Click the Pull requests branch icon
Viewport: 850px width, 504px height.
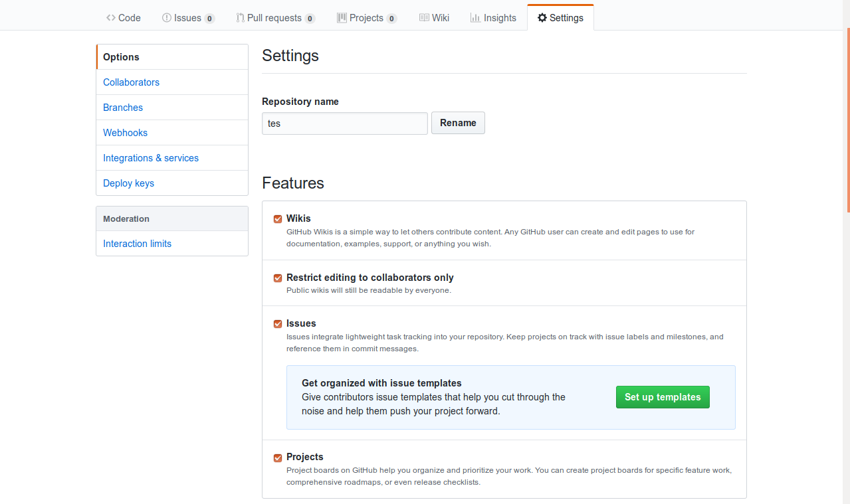(240, 18)
